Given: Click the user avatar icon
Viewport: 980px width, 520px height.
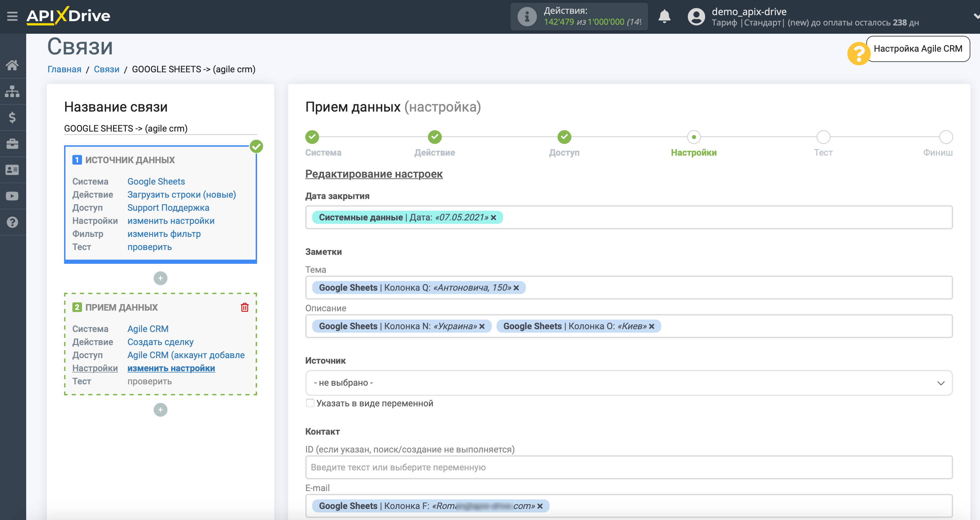Looking at the screenshot, I should tap(696, 17).
